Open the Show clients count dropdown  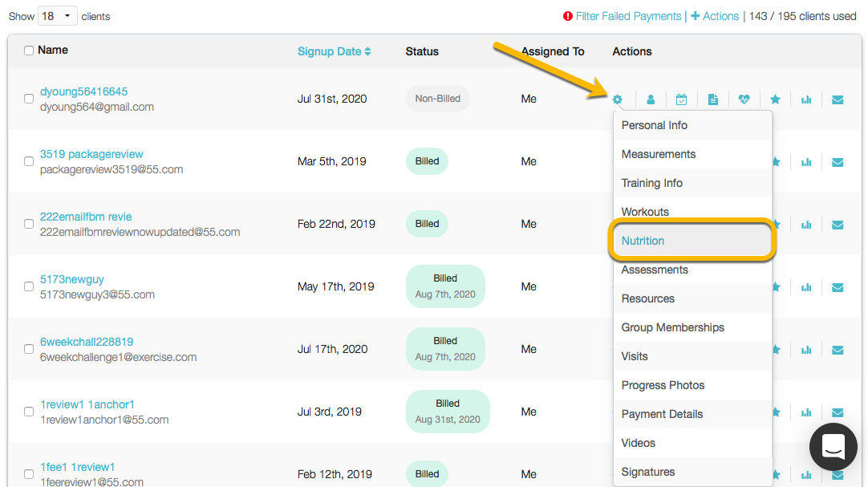pyautogui.click(x=57, y=16)
